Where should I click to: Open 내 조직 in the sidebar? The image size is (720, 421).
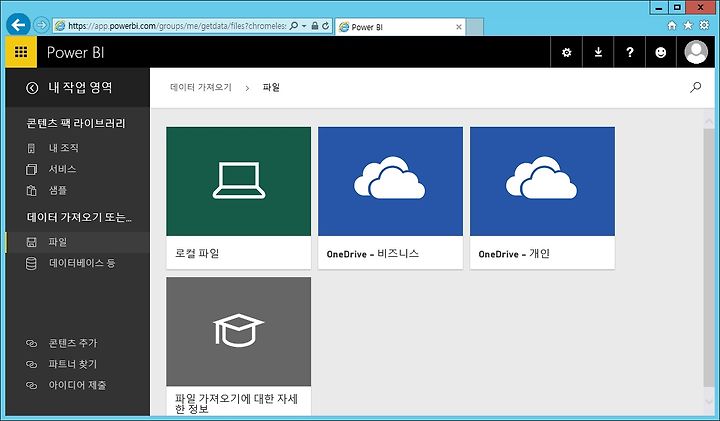pos(64,148)
